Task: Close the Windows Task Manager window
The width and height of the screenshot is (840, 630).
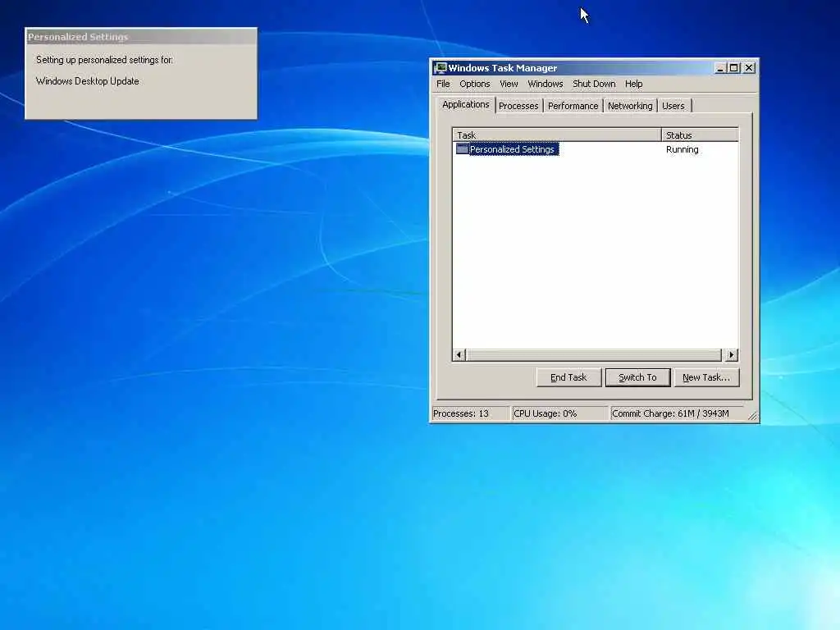Action: pyautogui.click(x=749, y=68)
